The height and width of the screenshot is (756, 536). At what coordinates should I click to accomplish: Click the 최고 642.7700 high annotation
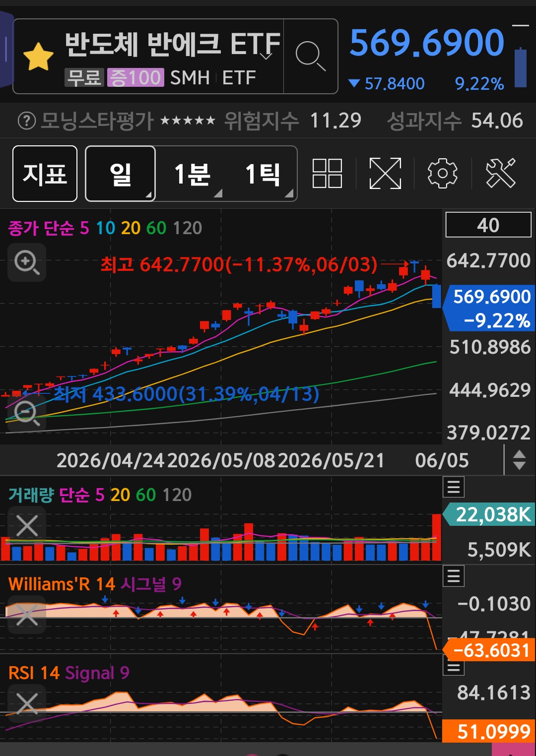239,264
